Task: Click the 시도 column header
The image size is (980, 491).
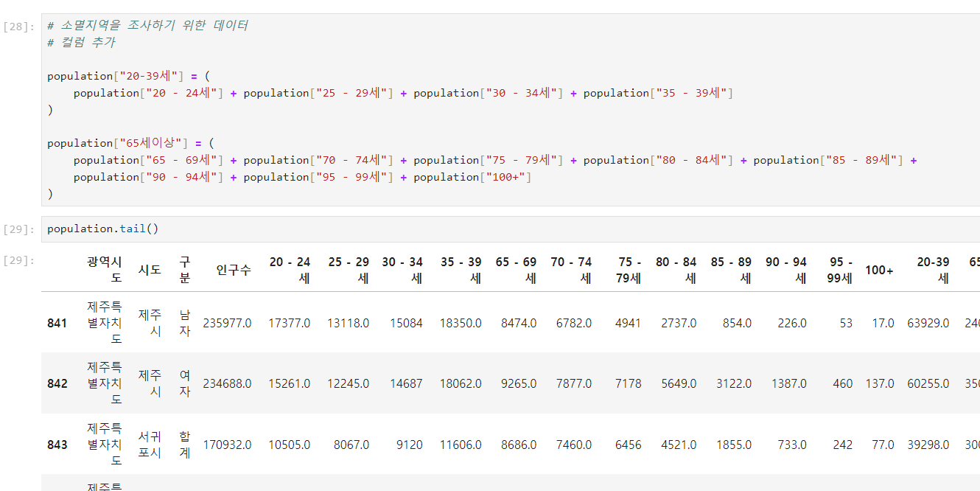Action: pyautogui.click(x=150, y=270)
